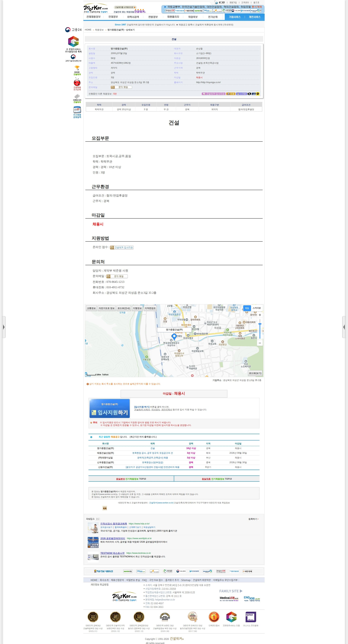Click the Worker.co.kr logo in the header
Viewport: 348px width, 644px height.
96,8
